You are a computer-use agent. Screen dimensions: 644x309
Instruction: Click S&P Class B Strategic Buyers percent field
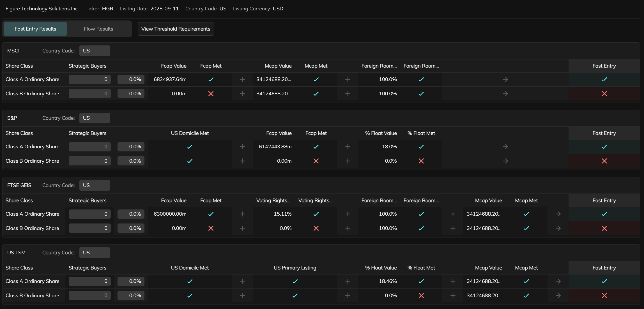pyautogui.click(x=131, y=161)
